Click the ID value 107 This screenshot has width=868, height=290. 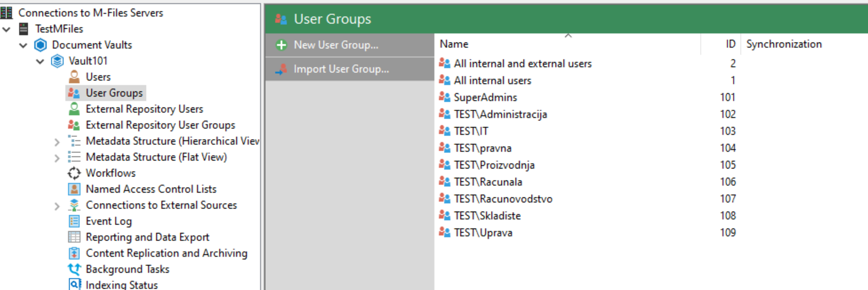728,199
